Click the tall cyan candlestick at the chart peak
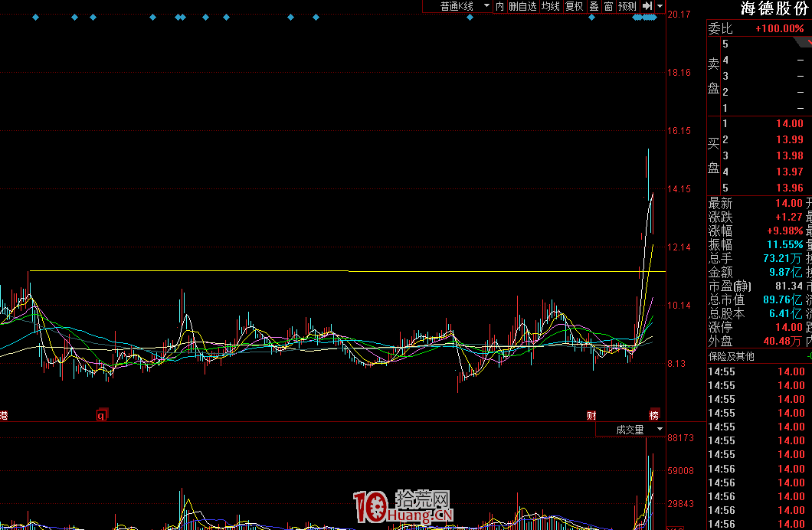 pyautogui.click(x=648, y=173)
